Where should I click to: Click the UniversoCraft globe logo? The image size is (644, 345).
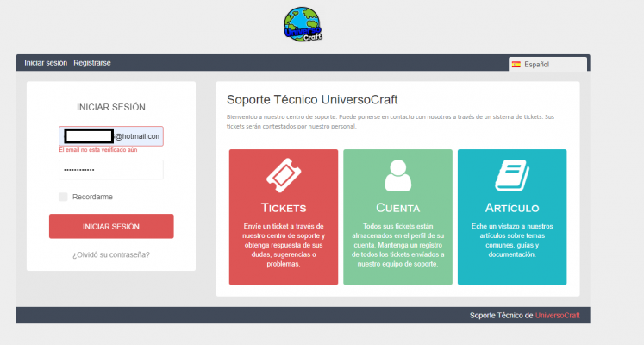coord(303,24)
